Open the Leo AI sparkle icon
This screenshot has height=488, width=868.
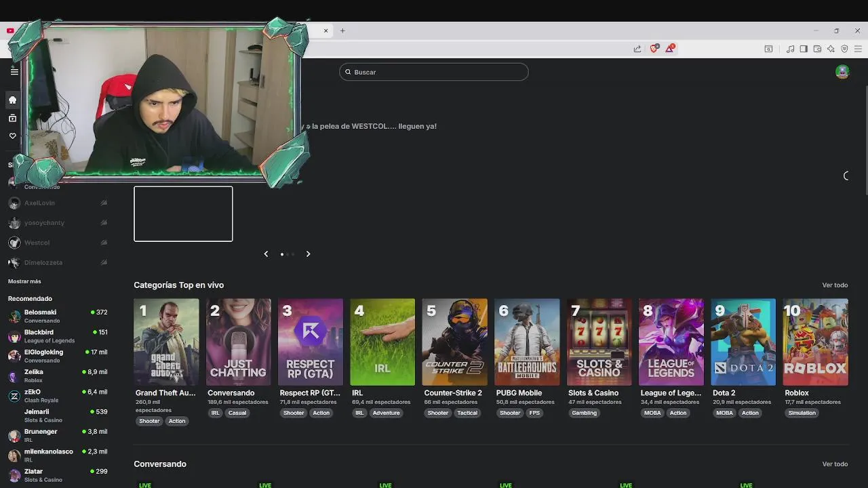point(831,49)
